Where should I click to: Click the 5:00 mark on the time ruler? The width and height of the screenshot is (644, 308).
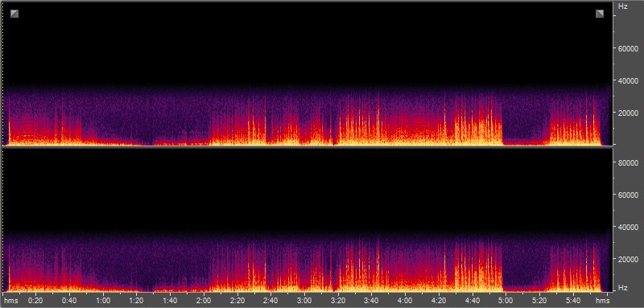point(506,300)
